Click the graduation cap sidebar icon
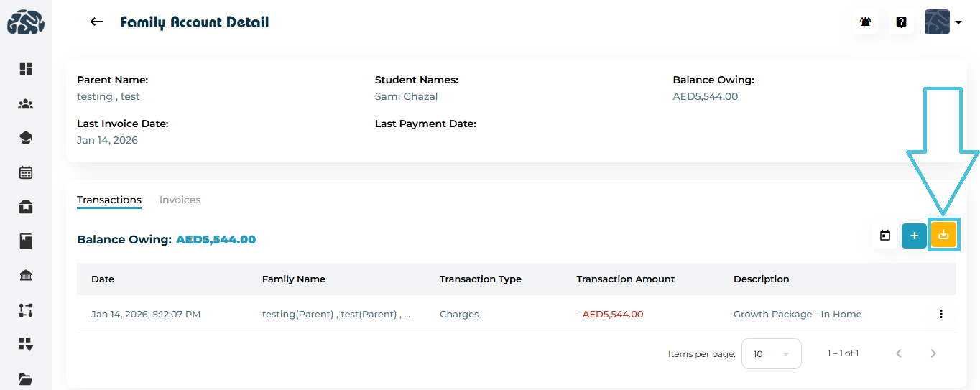980x390 pixels. 26,139
